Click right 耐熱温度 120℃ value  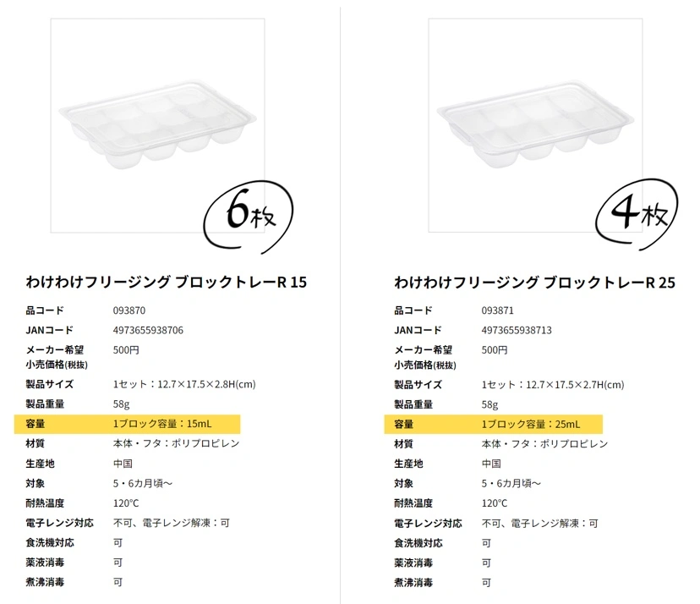(495, 503)
